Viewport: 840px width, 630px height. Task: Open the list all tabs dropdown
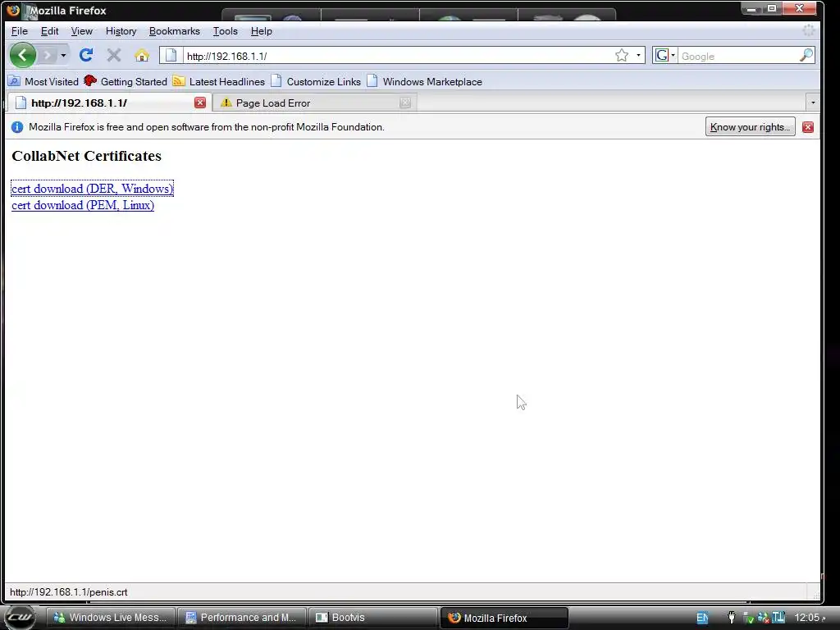pyautogui.click(x=813, y=103)
